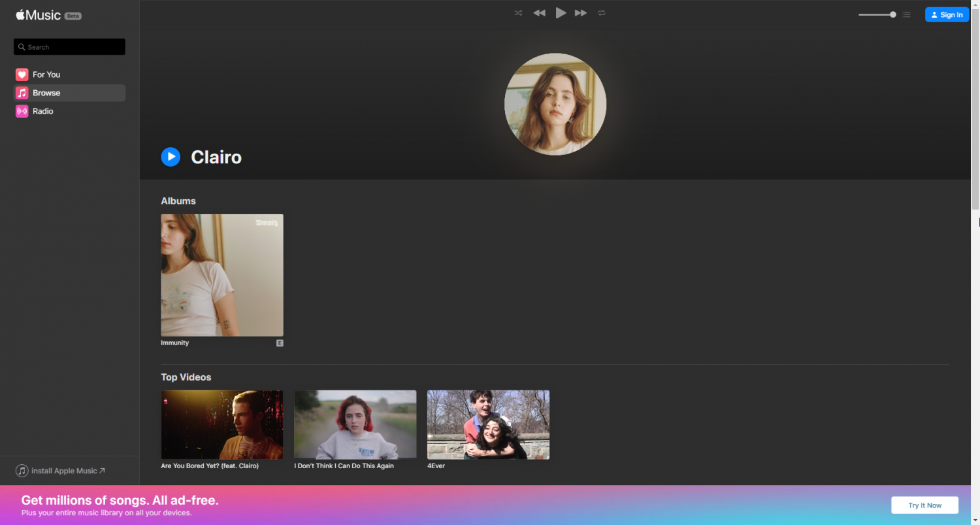Play Clairo with the blue play button
The height and width of the screenshot is (525, 980).
click(171, 157)
